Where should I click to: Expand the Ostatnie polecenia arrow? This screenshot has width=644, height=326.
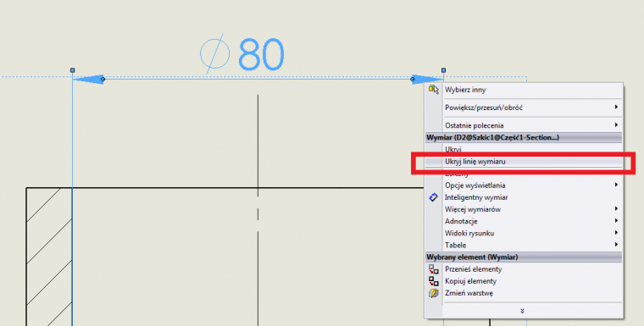tap(616, 124)
